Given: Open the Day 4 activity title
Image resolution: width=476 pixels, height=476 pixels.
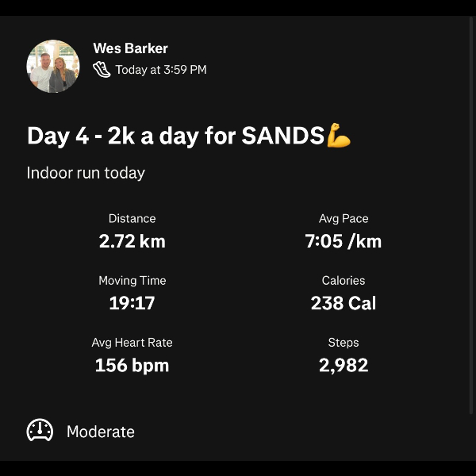Looking at the screenshot, I should tap(176, 136).
